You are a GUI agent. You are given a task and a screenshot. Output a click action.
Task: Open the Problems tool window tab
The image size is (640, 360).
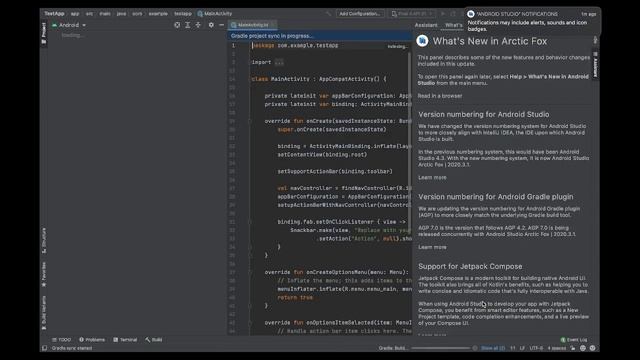92,340
